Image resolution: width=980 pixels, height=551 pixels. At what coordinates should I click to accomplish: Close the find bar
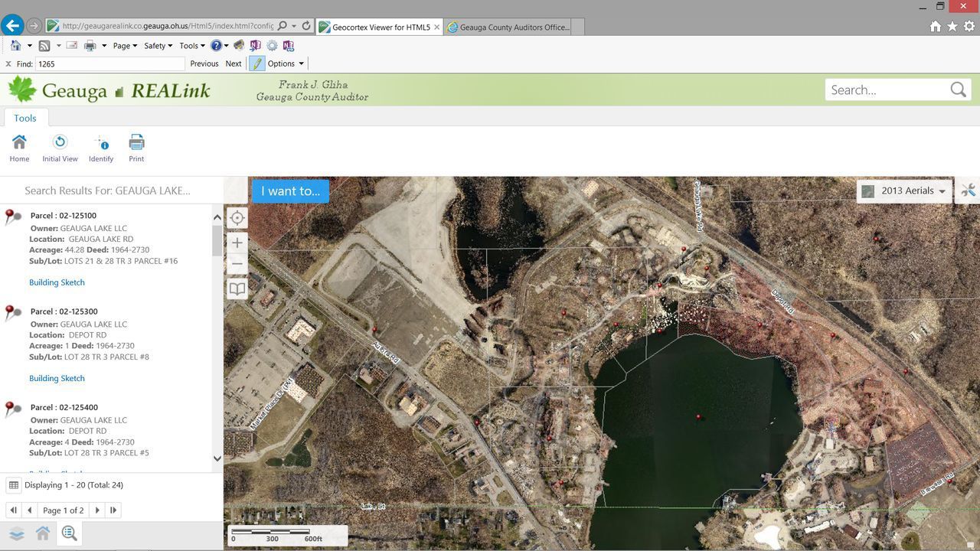tap(8, 64)
